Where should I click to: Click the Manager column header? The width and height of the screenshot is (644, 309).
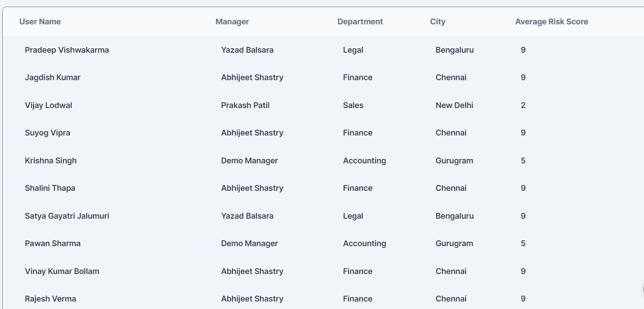[232, 22]
